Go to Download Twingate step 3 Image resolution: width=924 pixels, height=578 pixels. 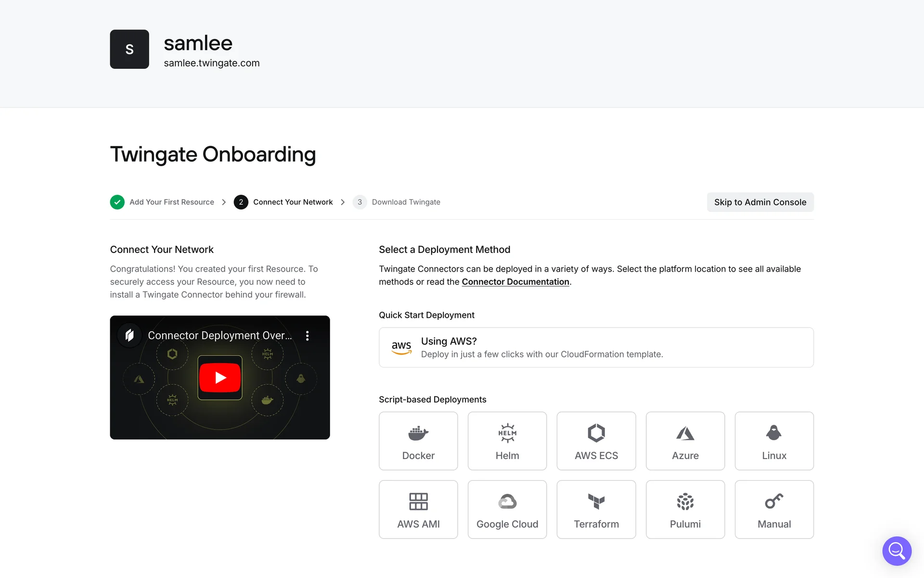pos(405,202)
